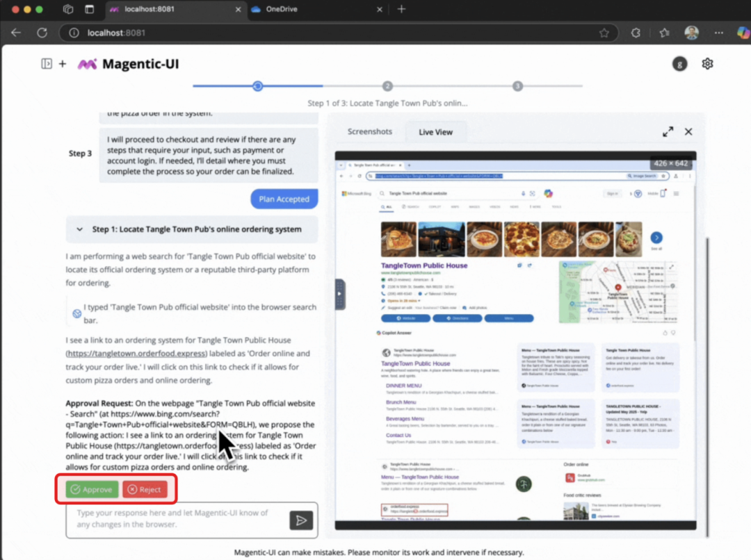Screen dimensions: 751x560
Task: Reload the localhost page
Action: tap(42, 33)
